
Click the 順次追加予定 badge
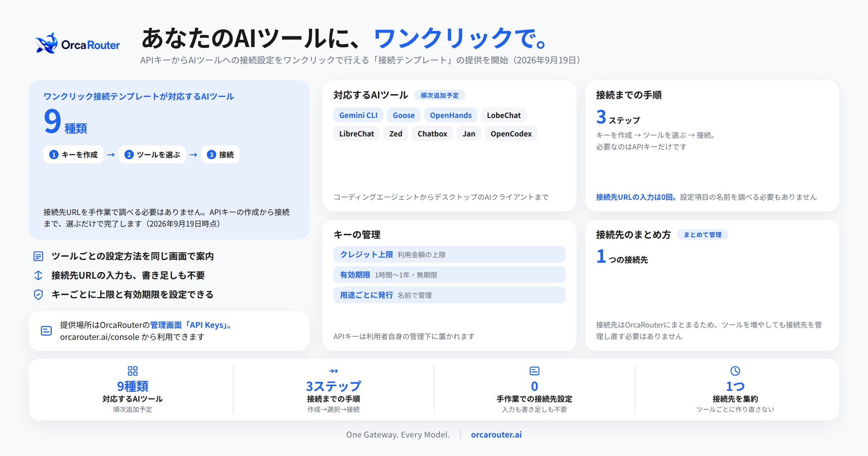[x=439, y=96]
